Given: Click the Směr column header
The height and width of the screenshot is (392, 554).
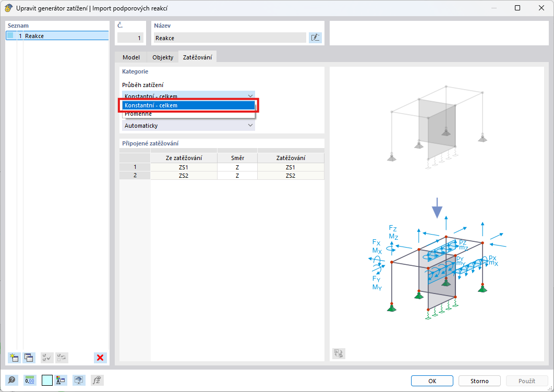Looking at the screenshot, I should (x=237, y=158).
